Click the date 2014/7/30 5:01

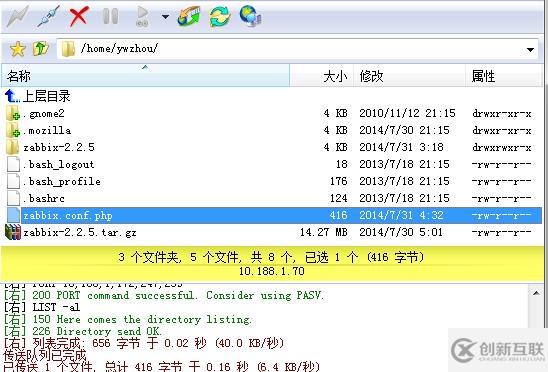pyautogui.click(x=401, y=232)
